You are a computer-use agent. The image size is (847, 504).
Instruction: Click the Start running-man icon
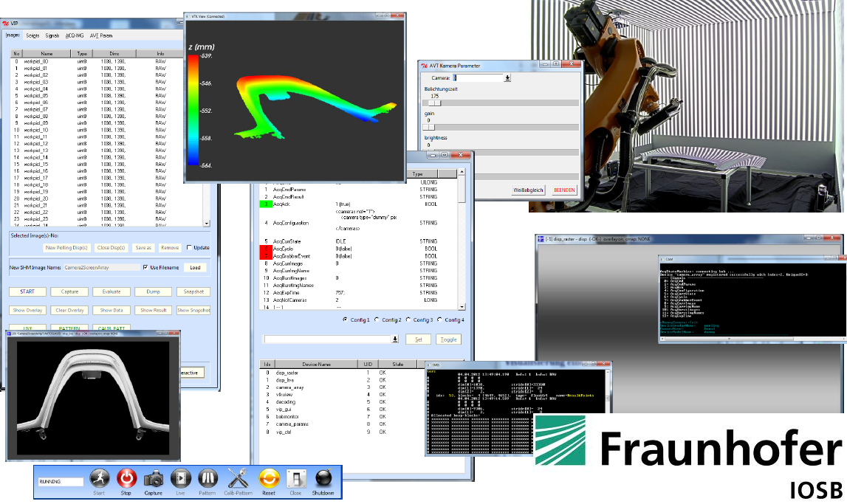pyautogui.click(x=98, y=478)
